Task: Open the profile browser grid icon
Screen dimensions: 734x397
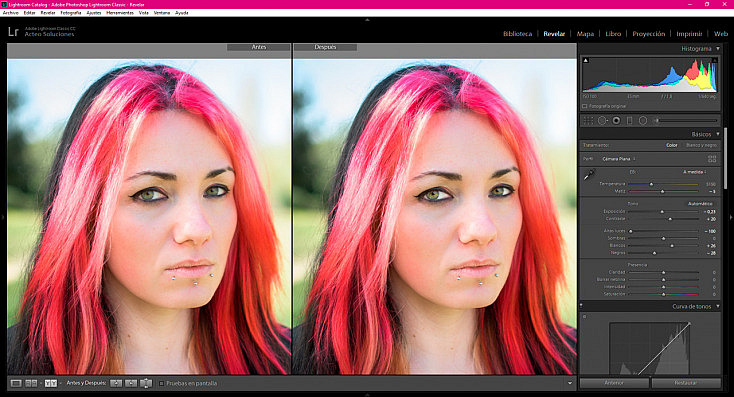Action: click(x=712, y=159)
